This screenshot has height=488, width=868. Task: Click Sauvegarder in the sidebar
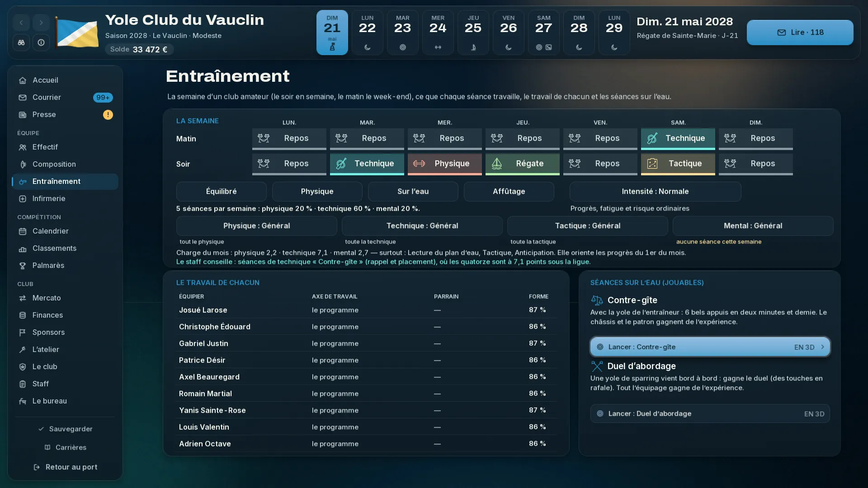click(x=65, y=429)
